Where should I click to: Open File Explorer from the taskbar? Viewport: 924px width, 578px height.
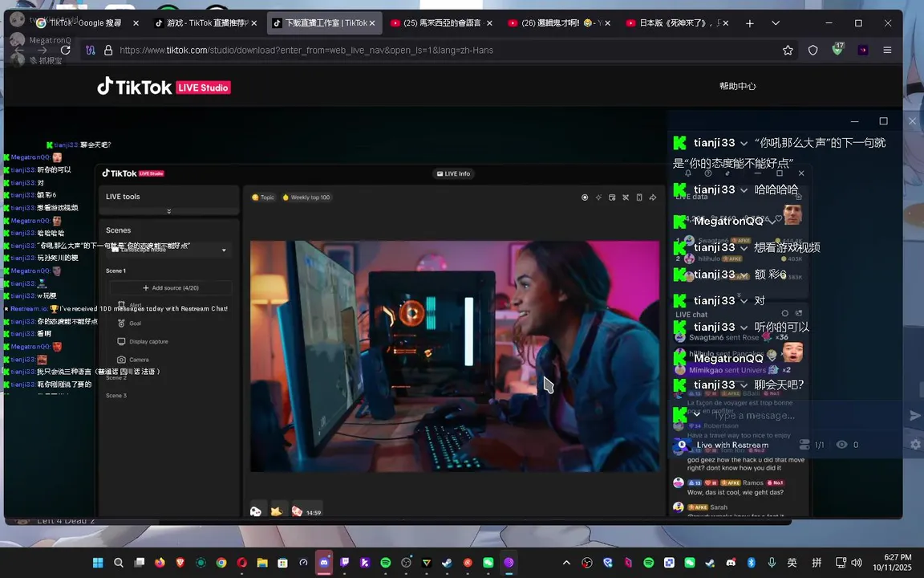[262, 563]
